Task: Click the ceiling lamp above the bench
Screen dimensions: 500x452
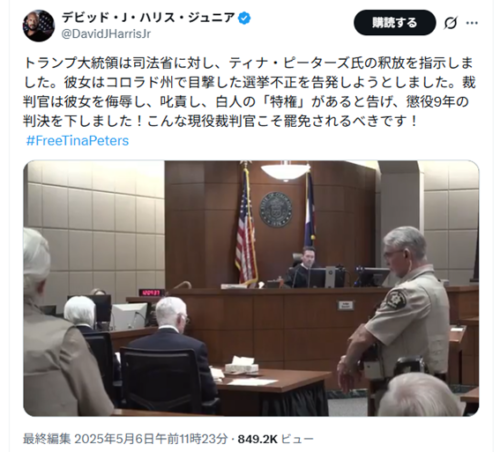Action: coord(285,170)
